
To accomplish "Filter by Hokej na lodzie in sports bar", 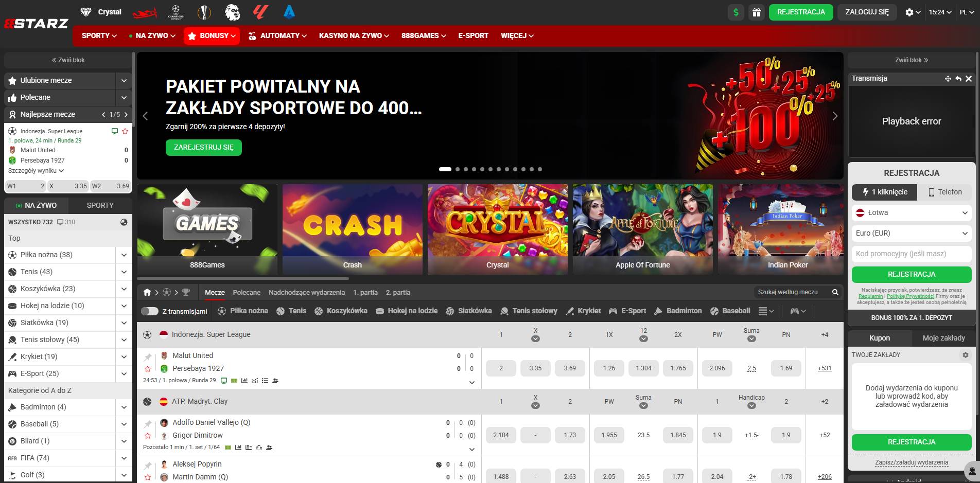I will (407, 311).
